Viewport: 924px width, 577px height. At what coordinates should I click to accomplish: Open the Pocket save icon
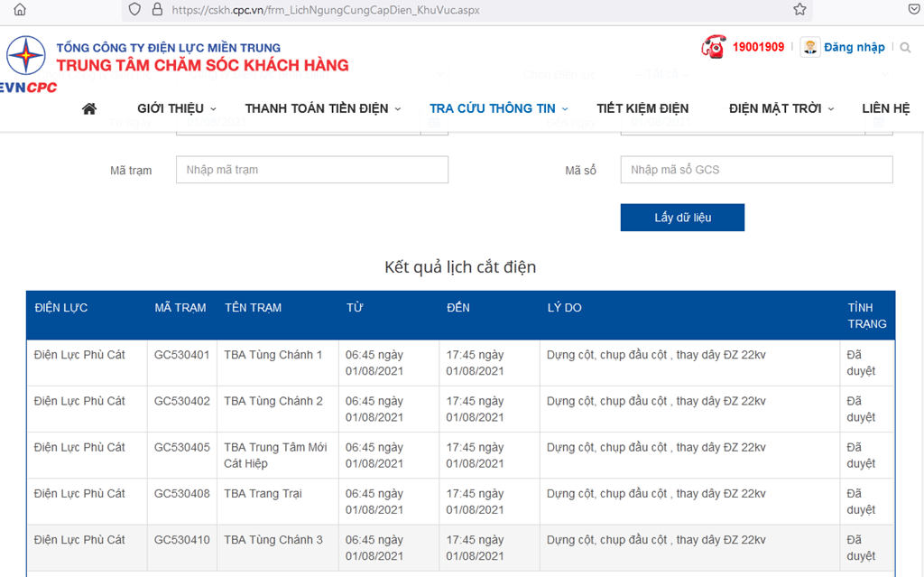pos(914,9)
